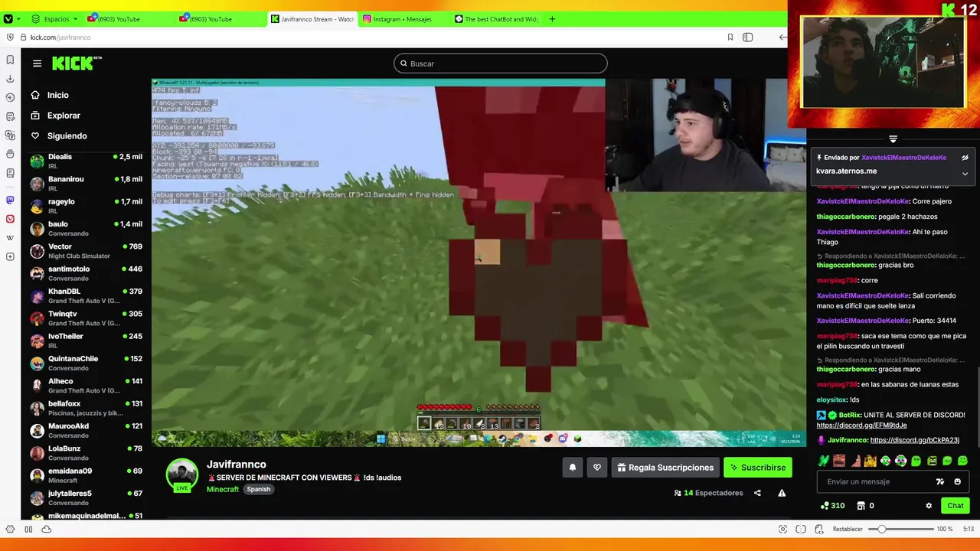Switch to Instagram Mensajes tab
980x551 pixels.
[x=403, y=18]
